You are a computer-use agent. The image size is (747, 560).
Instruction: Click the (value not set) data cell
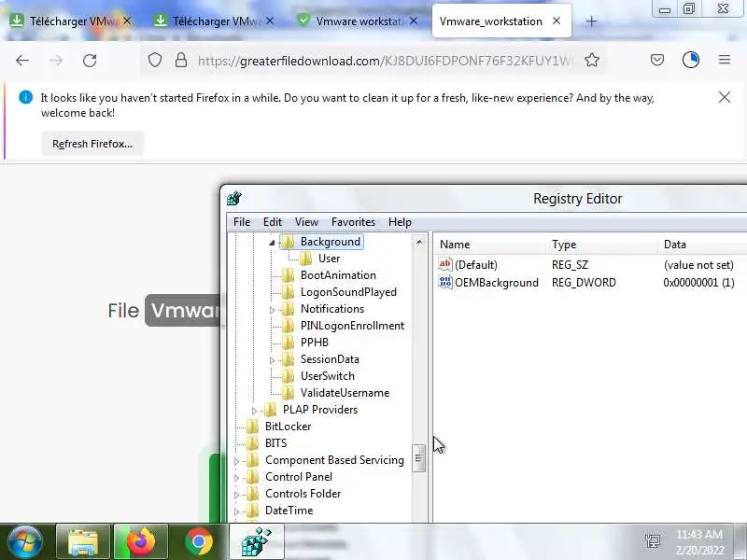click(x=698, y=265)
